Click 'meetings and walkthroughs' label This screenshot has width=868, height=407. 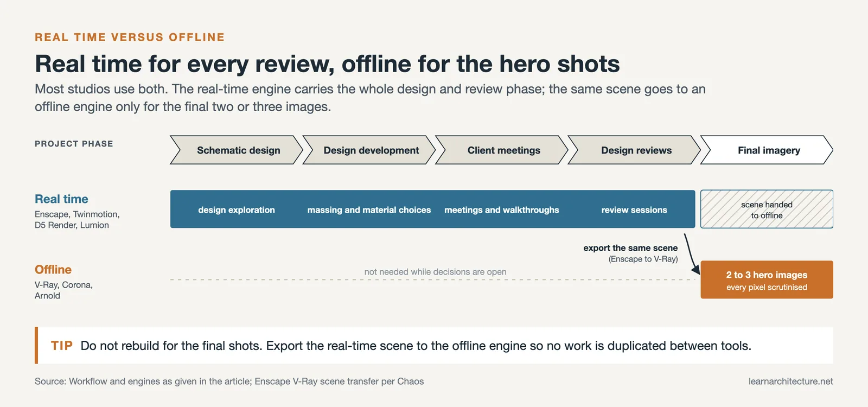point(502,210)
